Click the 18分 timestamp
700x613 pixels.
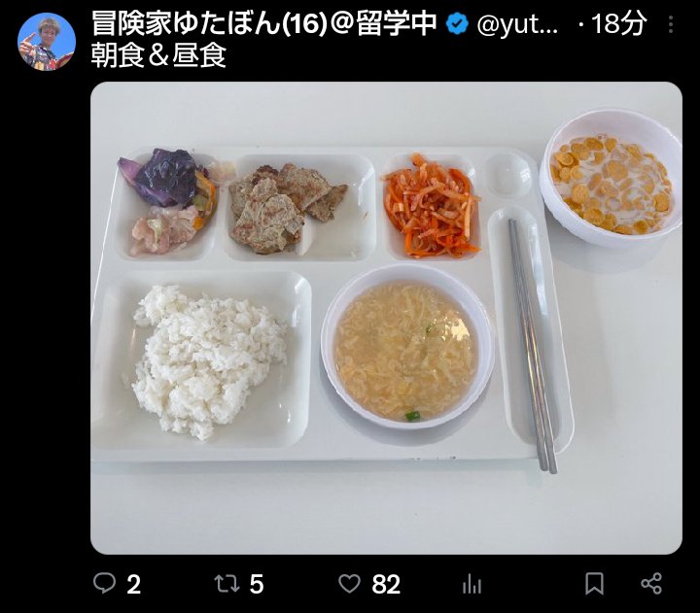pos(618,23)
